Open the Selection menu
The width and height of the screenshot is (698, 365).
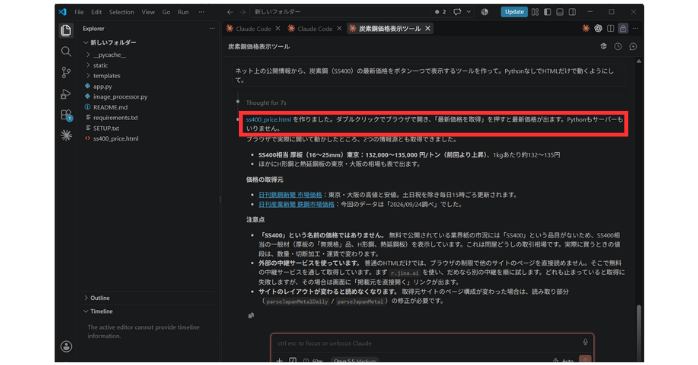click(122, 12)
